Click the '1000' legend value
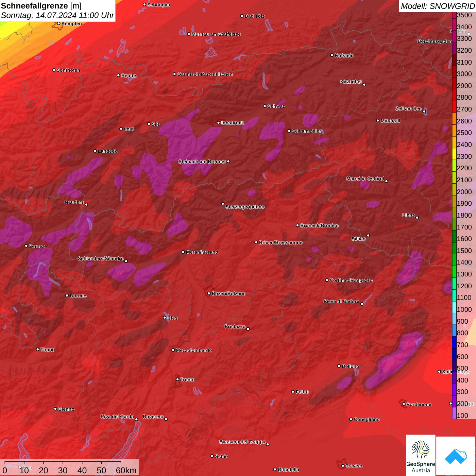This screenshot has width=476, height=476. pos(464,309)
